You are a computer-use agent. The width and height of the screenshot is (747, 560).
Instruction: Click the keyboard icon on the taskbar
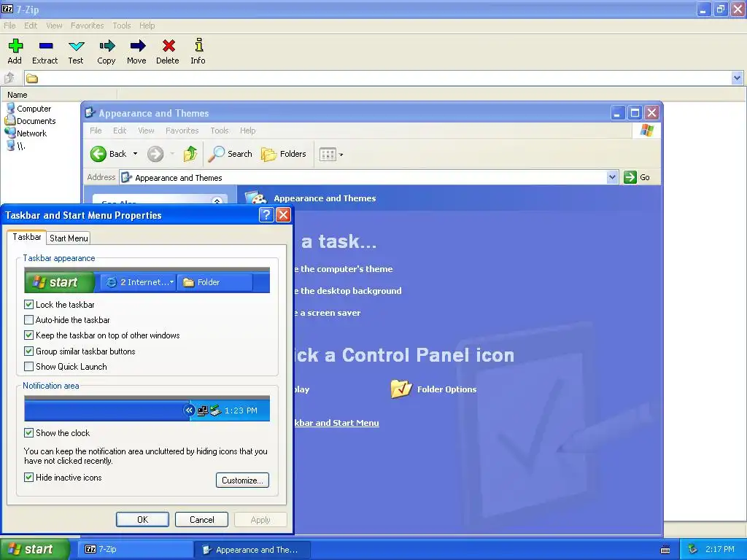pyautogui.click(x=665, y=550)
